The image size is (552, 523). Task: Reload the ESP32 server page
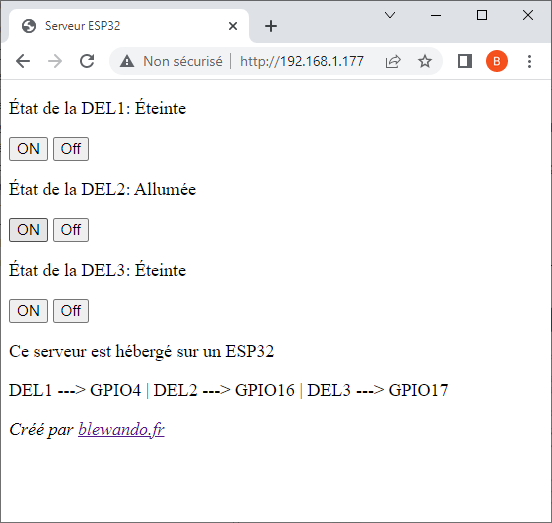click(87, 61)
